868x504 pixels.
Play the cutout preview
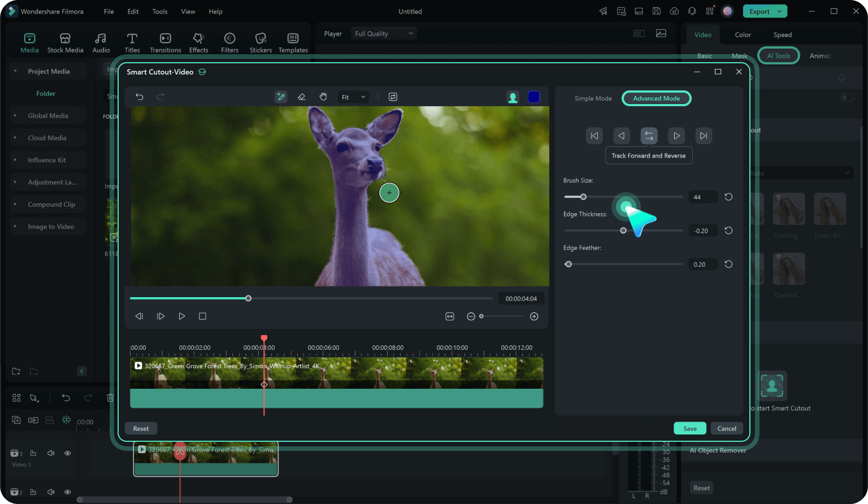181,316
